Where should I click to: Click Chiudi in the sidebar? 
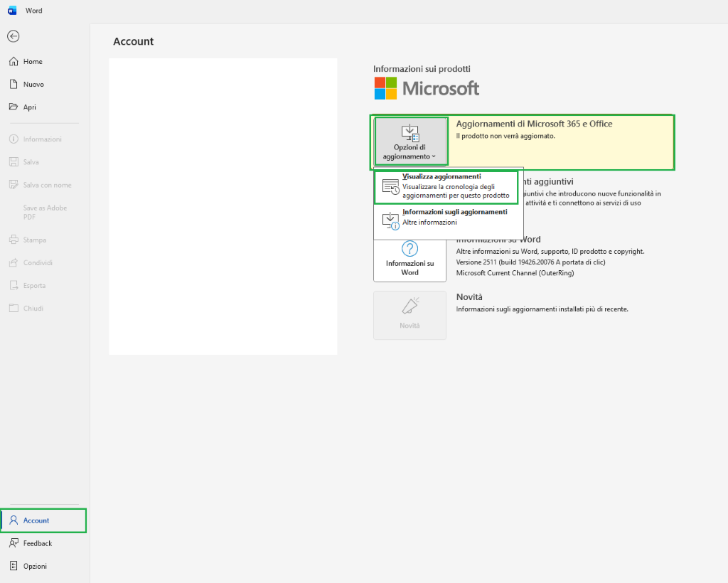pyautogui.click(x=43, y=308)
